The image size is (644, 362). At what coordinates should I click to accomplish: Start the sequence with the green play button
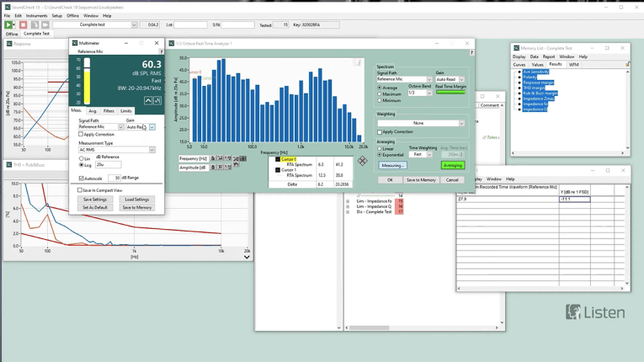[8, 24]
